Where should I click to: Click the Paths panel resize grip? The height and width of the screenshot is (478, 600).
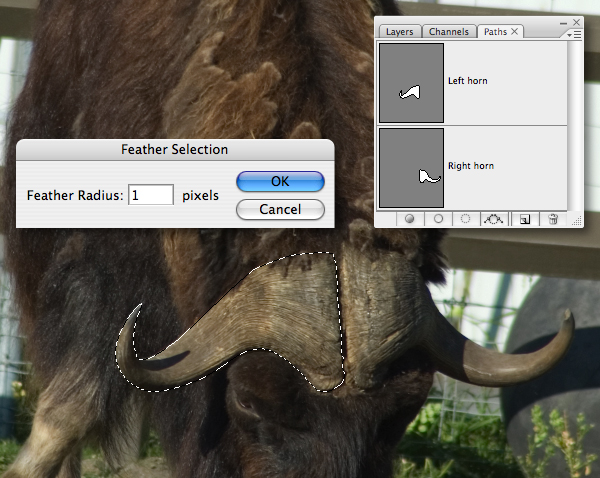[577, 220]
